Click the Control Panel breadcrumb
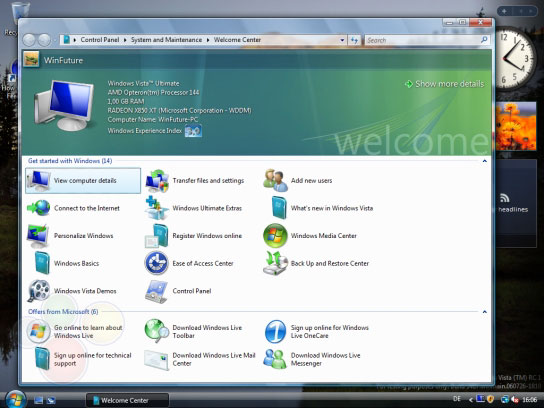544x408 pixels. click(100, 40)
